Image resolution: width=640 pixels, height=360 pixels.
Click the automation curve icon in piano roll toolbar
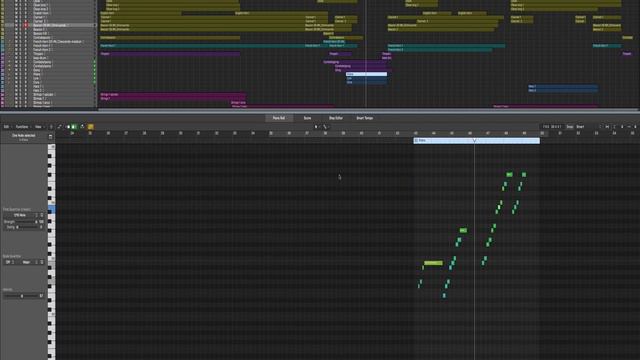(x=60, y=127)
